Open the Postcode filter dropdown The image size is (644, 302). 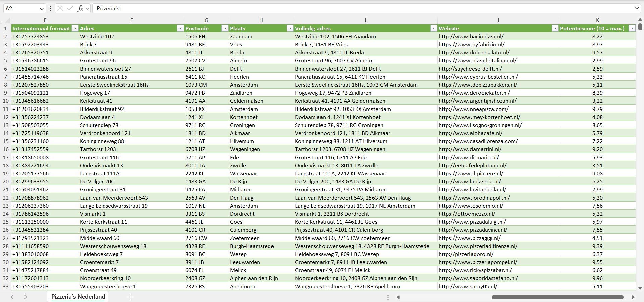coord(225,28)
